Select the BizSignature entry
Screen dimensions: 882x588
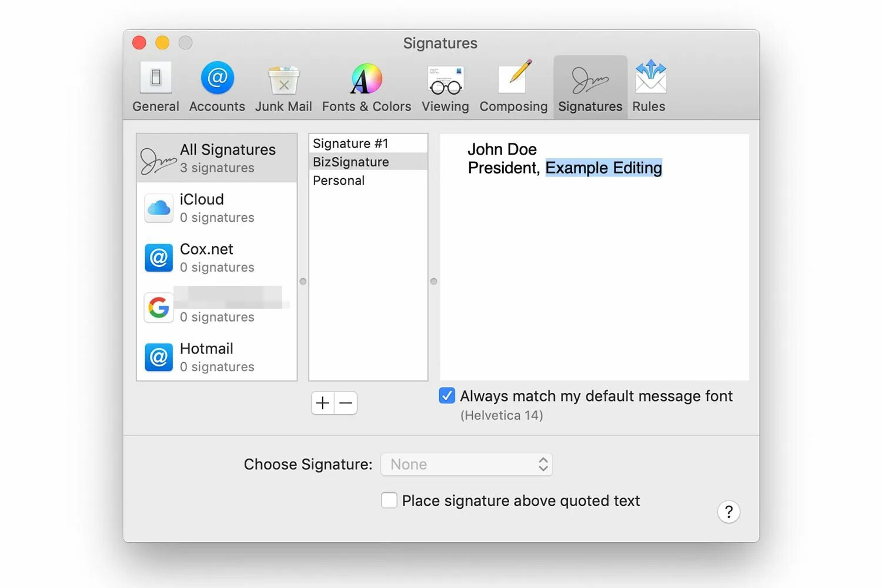(368, 162)
